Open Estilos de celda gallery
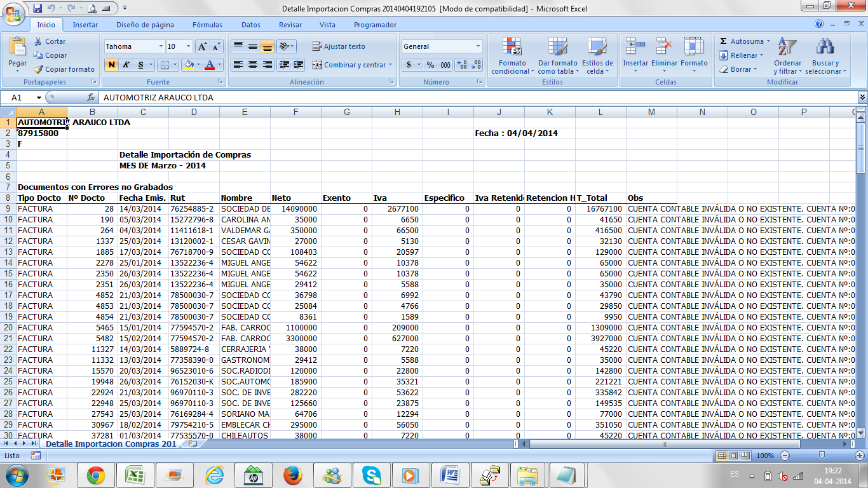Screen dimensions: 868x488 (x=597, y=56)
